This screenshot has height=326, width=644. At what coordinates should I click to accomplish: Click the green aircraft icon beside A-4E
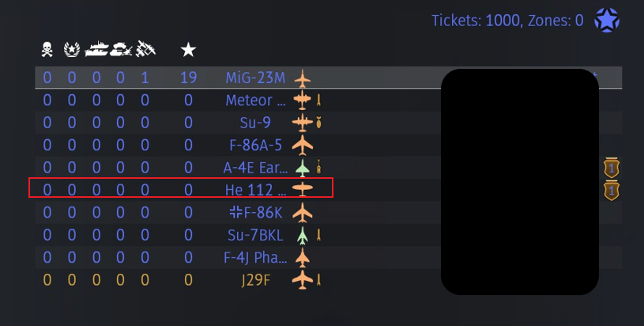pos(303,168)
